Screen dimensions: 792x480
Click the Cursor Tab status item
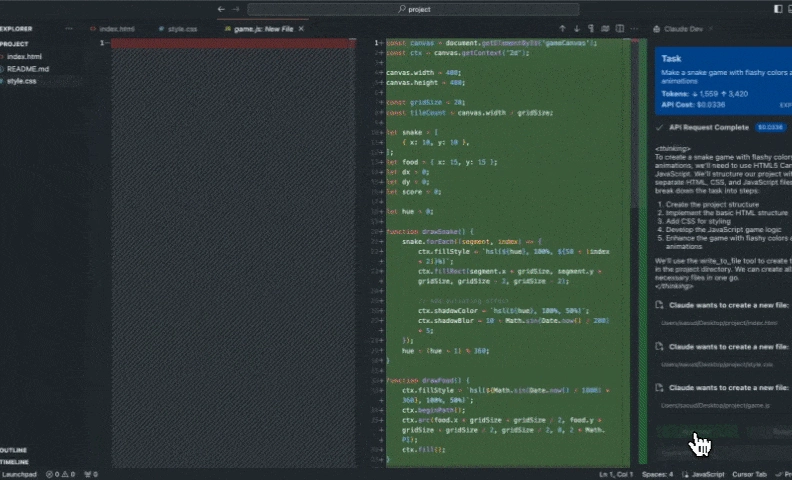(752, 473)
